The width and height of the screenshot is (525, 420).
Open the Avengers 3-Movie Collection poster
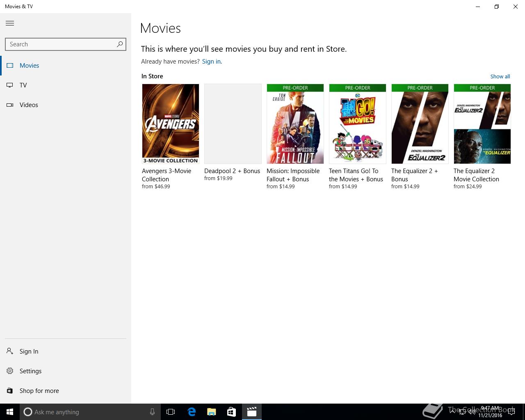(171, 124)
